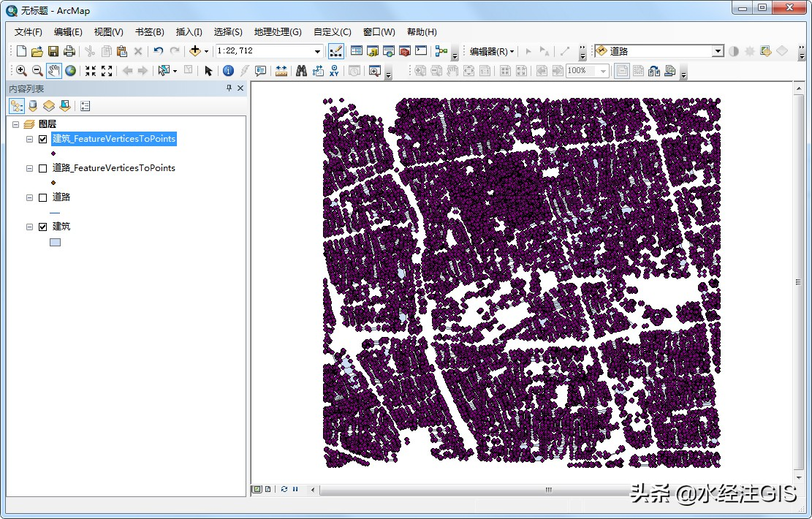Open the ArcToolbox icon on the toolbar
812x519 pixels.
coord(406,51)
